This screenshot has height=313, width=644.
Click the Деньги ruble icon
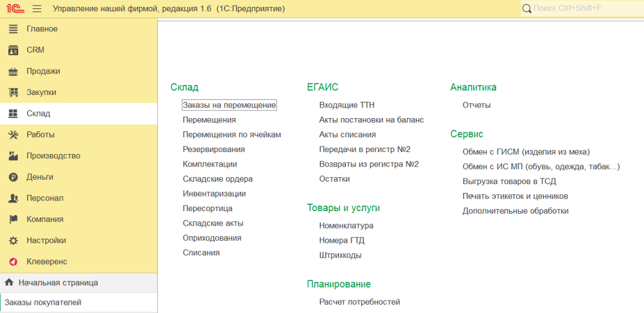click(14, 177)
